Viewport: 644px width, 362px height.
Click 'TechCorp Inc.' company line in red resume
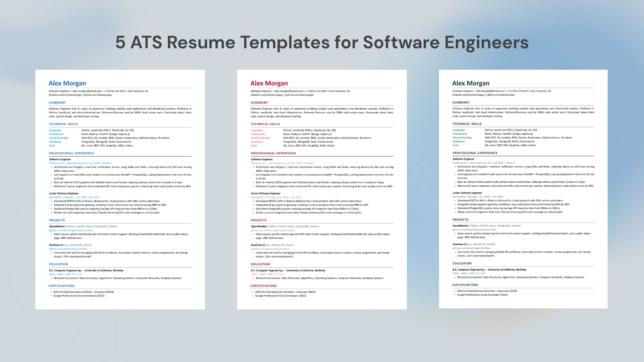coord(282,163)
